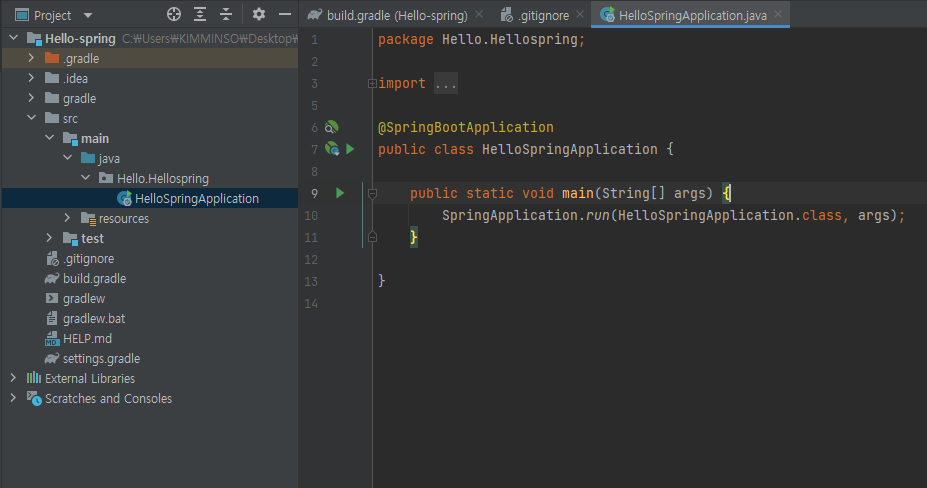Switch to build.gradle (Hello-spring) tab

pyautogui.click(x=397, y=15)
